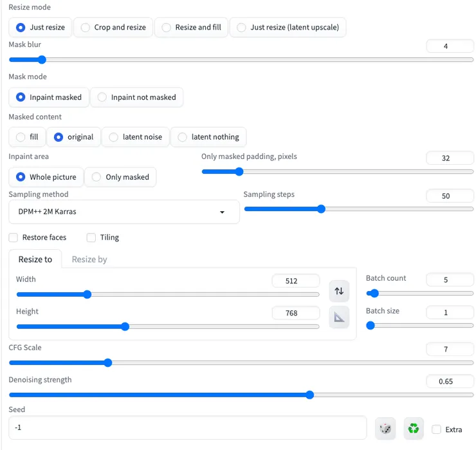The height and width of the screenshot is (450, 476).
Task: Click the Sampling steps number field
Action: point(450,196)
